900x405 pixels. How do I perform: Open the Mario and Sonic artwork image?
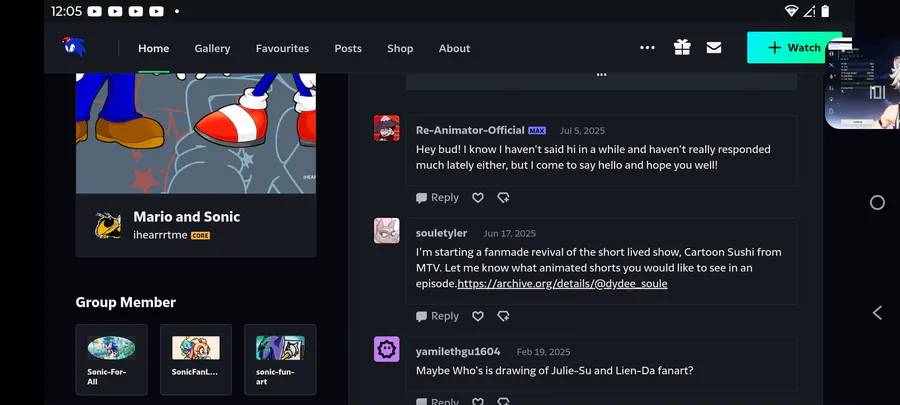[x=196, y=133]
